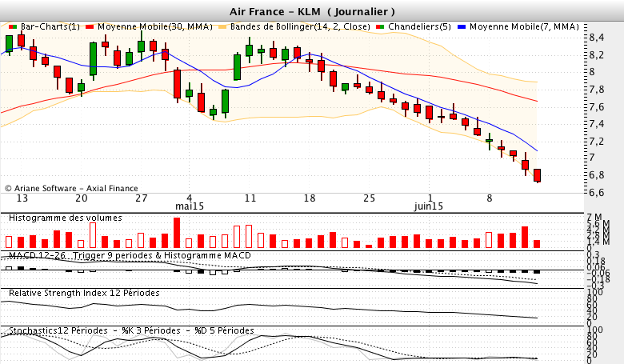Select the Moyenne Mobile(7, MMA) legend label
The height and width of the screenshot is (364, 624).
[x=524, y=26]
